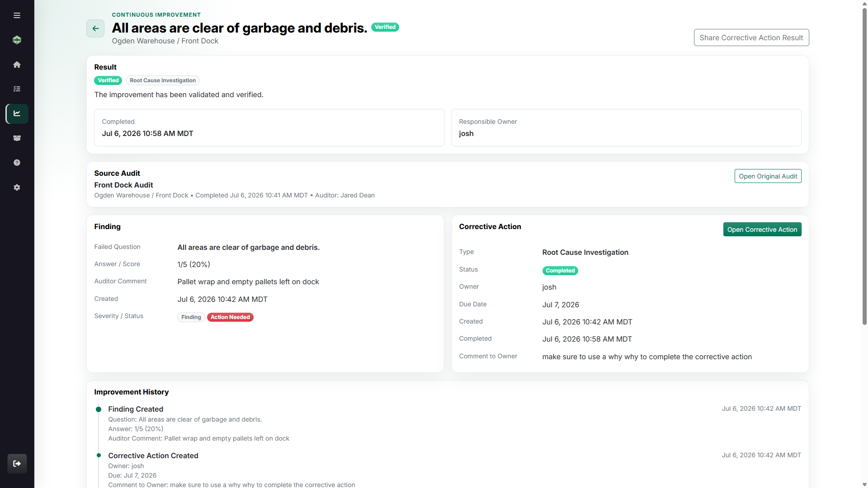Click Corrective Action Created history entry

(153, 455)
